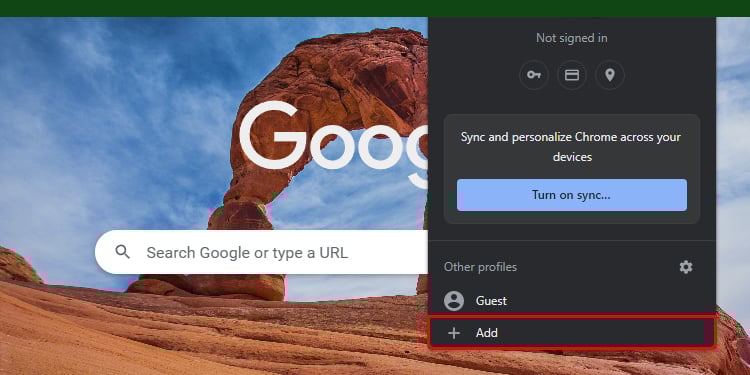The width and height of the screenshot is (750, 375).
Task: Open saved passwords key icon
Action: (x=533, y=75)
